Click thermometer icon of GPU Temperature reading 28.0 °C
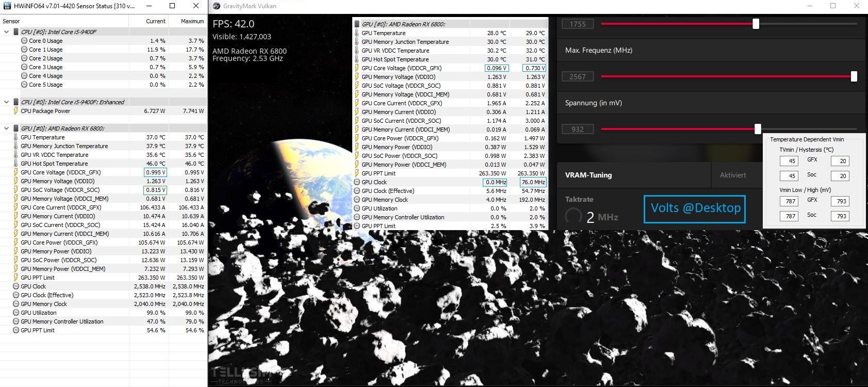Image resolution: width=868 pixels, height=387 pixels. (357, 33)
